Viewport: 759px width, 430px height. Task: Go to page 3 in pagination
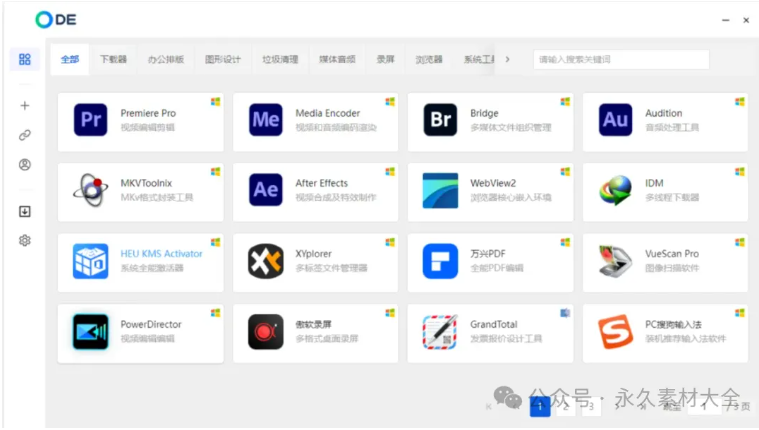(x=591, y=406)
